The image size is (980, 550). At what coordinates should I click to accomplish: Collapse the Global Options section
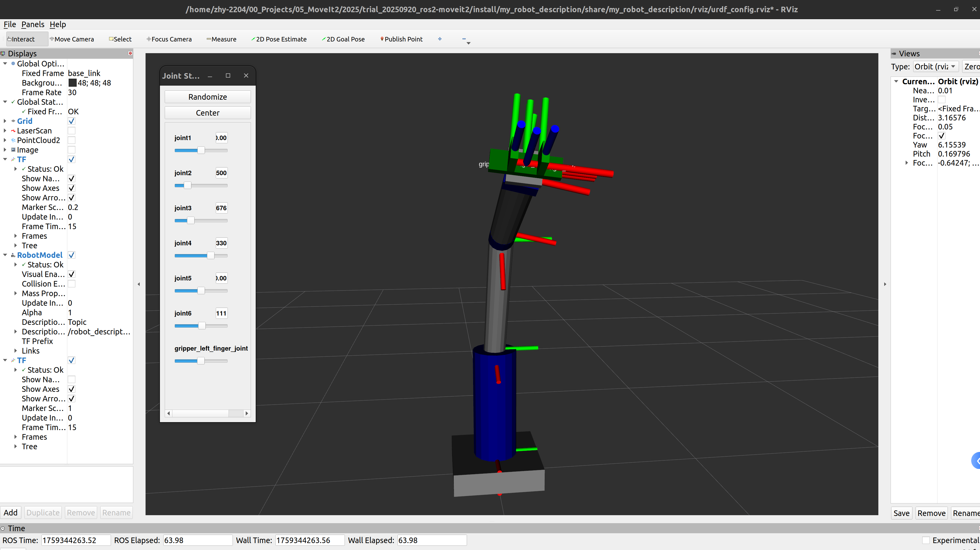pyautogui.click(x=5, y=64)
